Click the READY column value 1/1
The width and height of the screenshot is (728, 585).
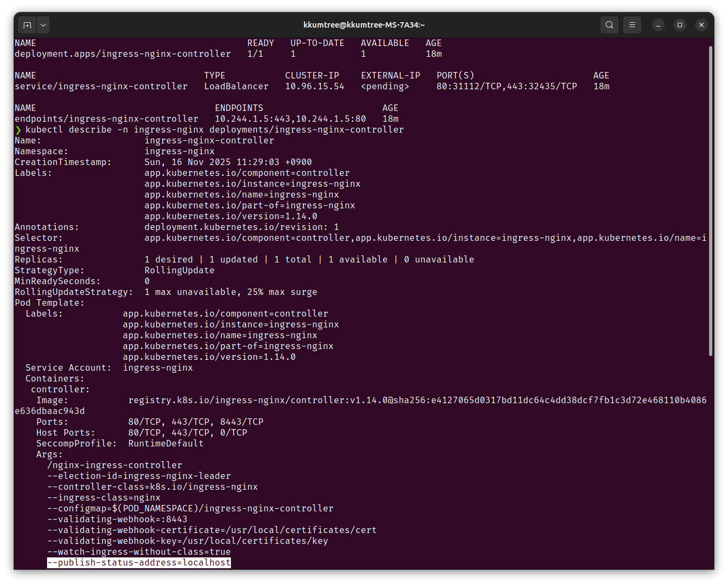pos(255,54)
